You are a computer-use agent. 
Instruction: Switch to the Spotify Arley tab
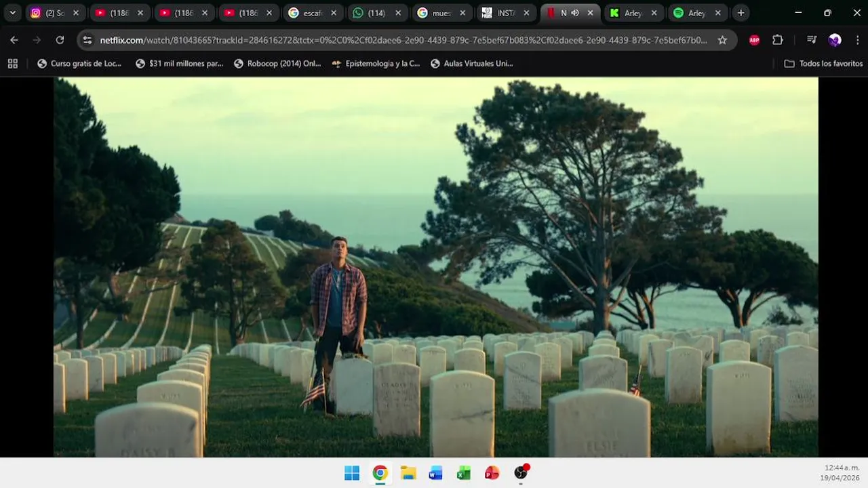point(697,13)
